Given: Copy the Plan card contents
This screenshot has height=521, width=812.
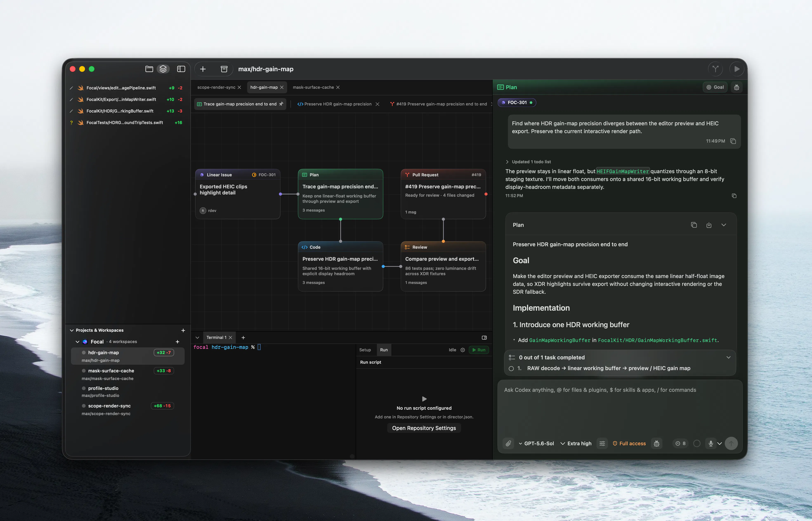Looking at the screenshot, I should 694,225.
